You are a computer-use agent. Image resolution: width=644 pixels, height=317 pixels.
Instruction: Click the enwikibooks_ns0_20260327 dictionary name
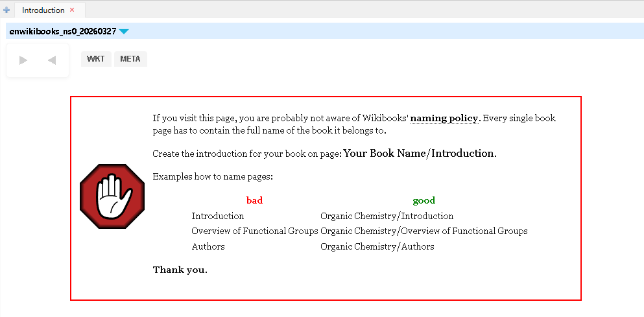coord(62,31)
